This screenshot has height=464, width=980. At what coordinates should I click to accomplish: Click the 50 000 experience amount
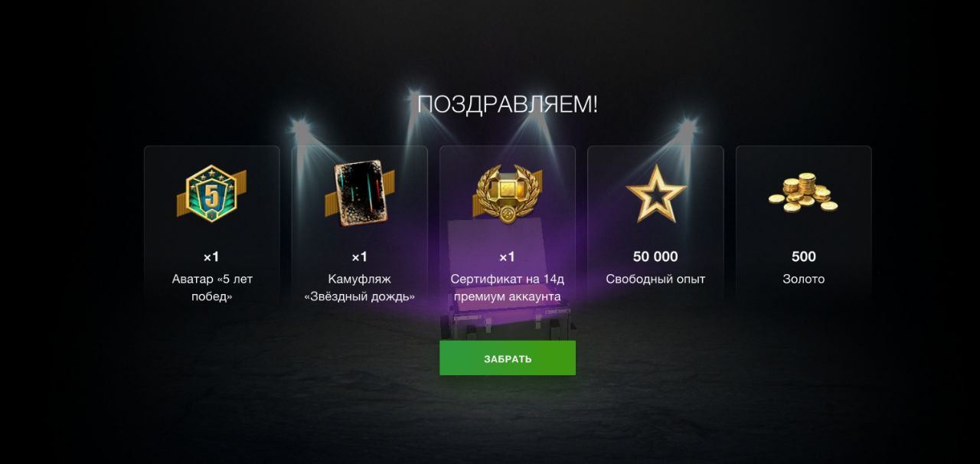tap(655, 257)
